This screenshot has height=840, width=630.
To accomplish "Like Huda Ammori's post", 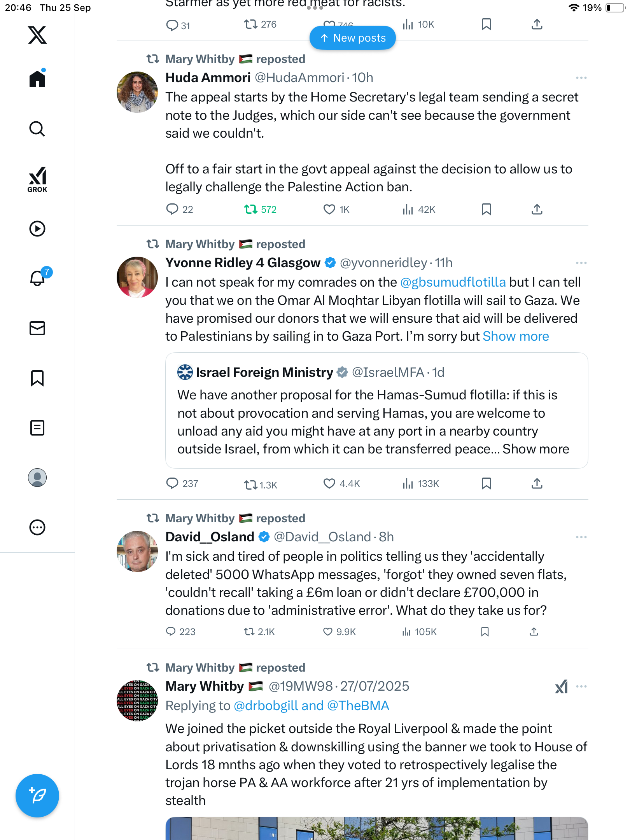I will pyautogui.click(x=329, y=210).
